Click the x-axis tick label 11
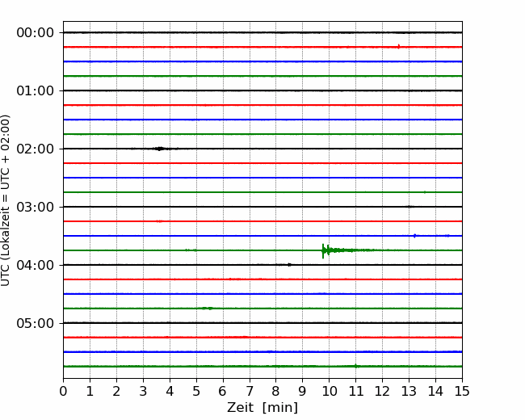 (356, 391)
